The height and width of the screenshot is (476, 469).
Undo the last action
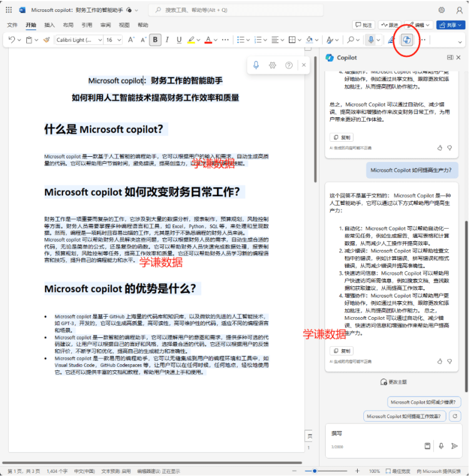pyautogui.click(x=11, y=40)
